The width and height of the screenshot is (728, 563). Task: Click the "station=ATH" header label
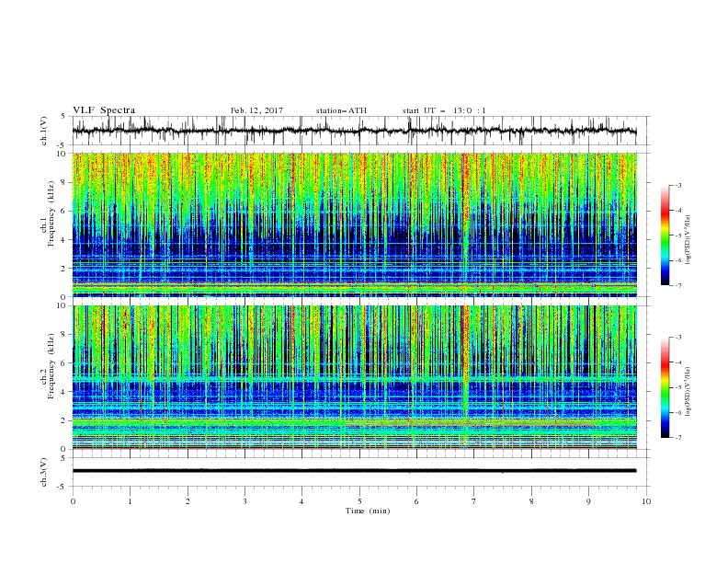[x=341, y=110]
